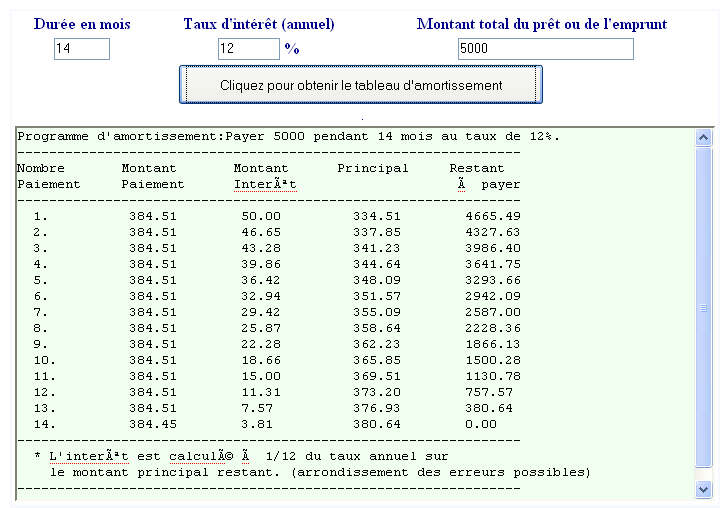Click the interest value 32.94
Viewport: 724px width, 508px height.
(261, 296)
